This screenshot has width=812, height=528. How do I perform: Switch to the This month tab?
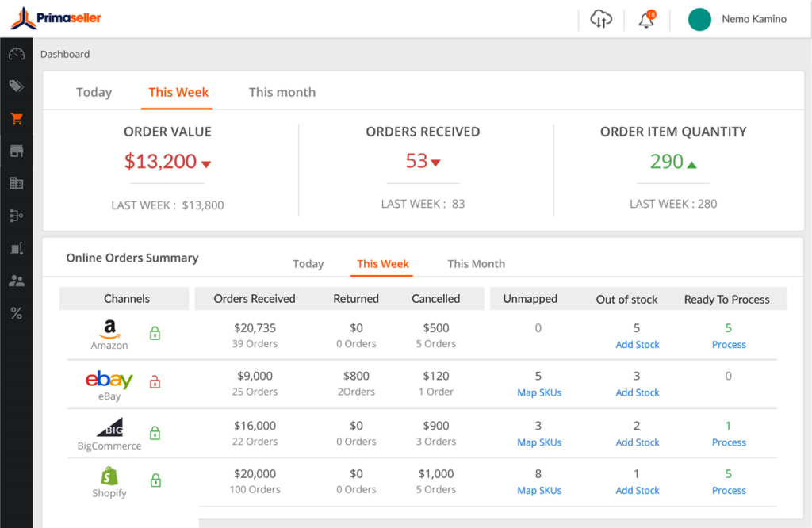click(282, 92)
